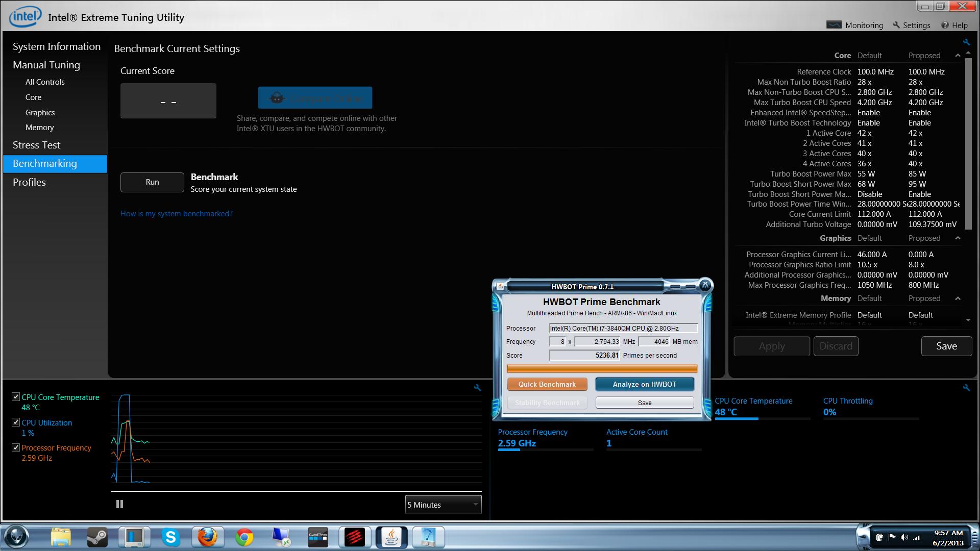
Task: Select the Benchmarking section
Action: pos(55,164)
